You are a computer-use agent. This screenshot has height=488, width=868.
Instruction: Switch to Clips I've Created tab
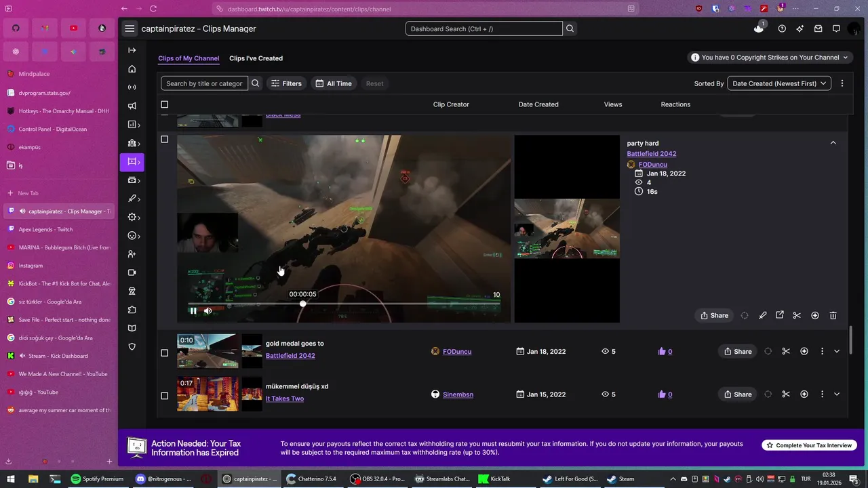256,58
